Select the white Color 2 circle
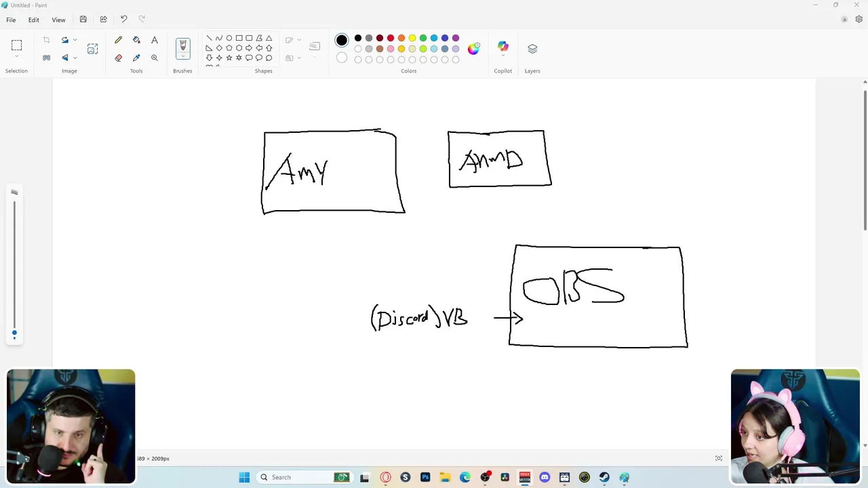This screenshot has width=868, height=488. point(342,58)
